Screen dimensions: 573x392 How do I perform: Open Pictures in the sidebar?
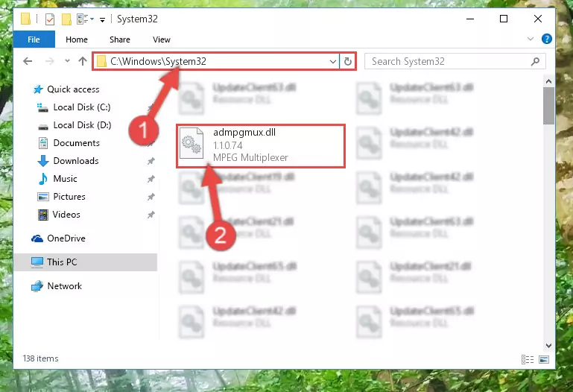[x=69, y=197]
